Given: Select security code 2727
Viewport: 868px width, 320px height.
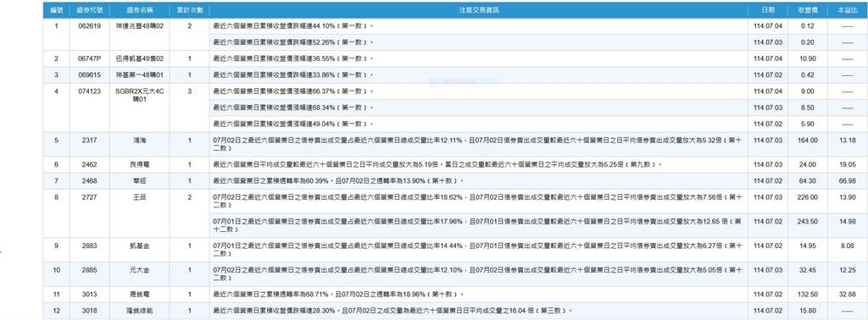Looking at the screenshot, I should pos(89,197).
